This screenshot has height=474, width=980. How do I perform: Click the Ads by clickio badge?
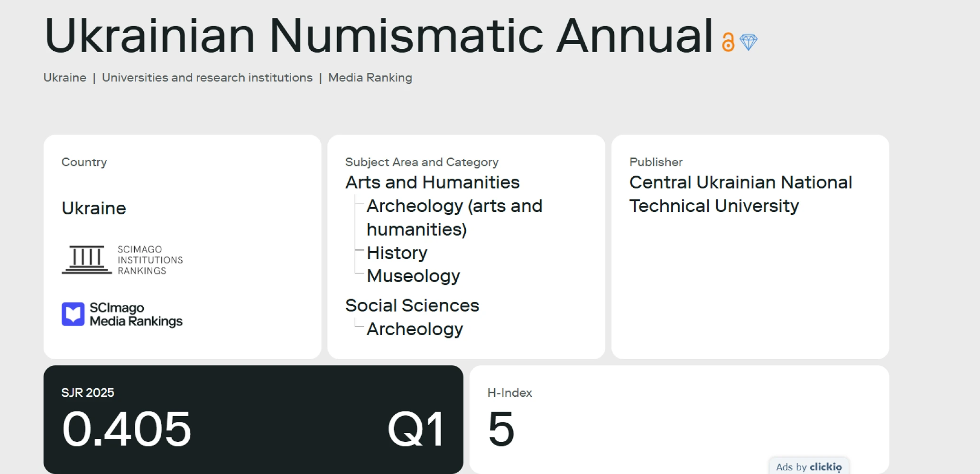coord(809,467)
